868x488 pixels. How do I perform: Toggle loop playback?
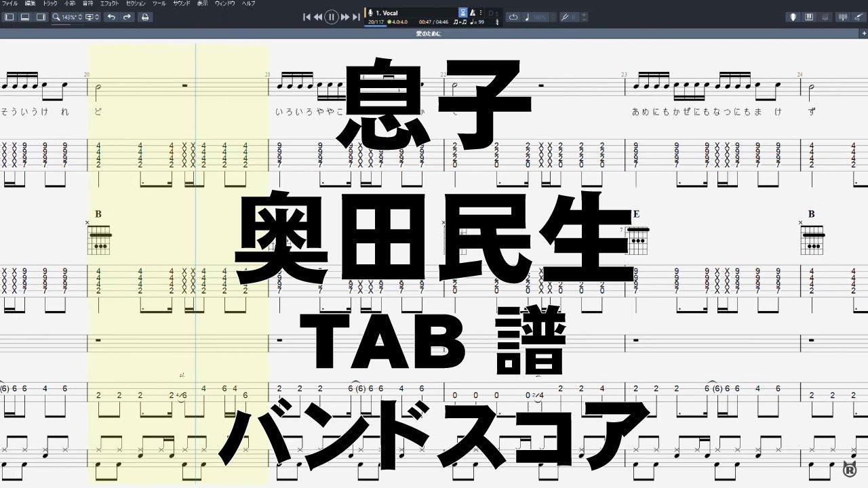point(513,17)
